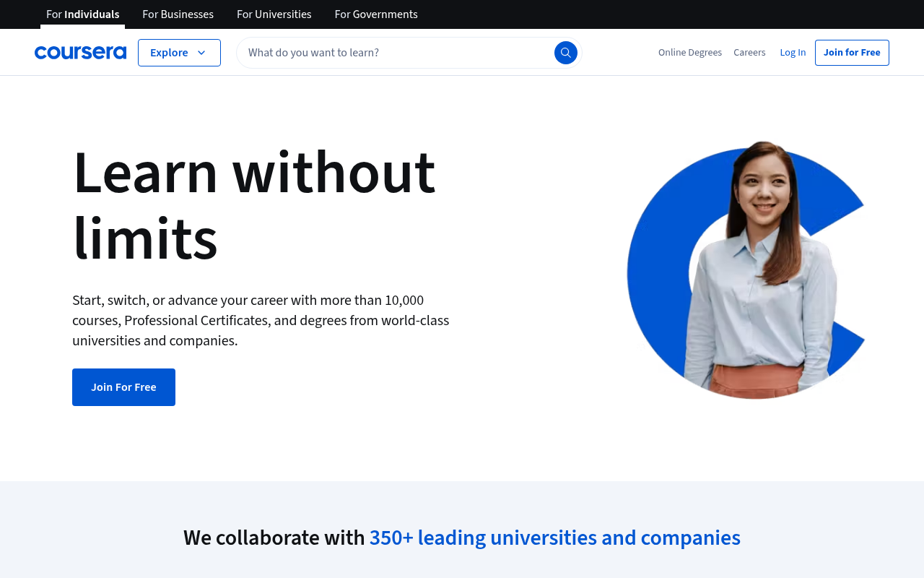Open the Coursera logo homepage link
The height and width of the screenshot is (578, 924).
pos(80,53)
